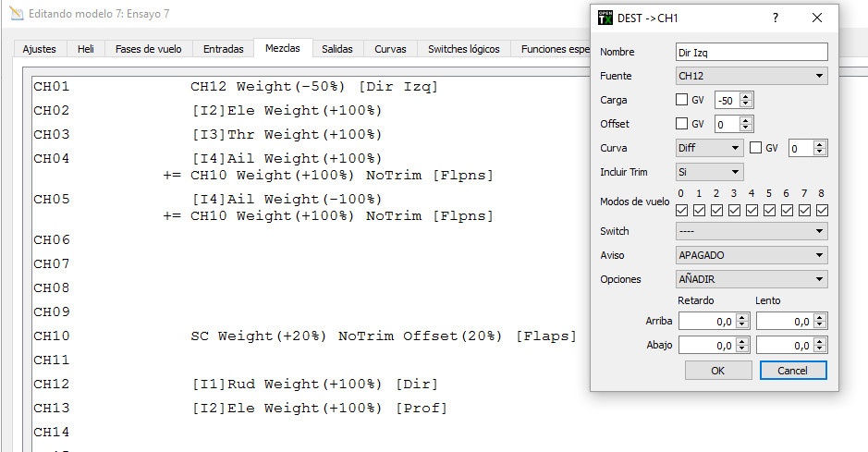Viewport: 868px width, 452px height.
Task: Increase the Carga value with up arrow
Action: [747, 96]
